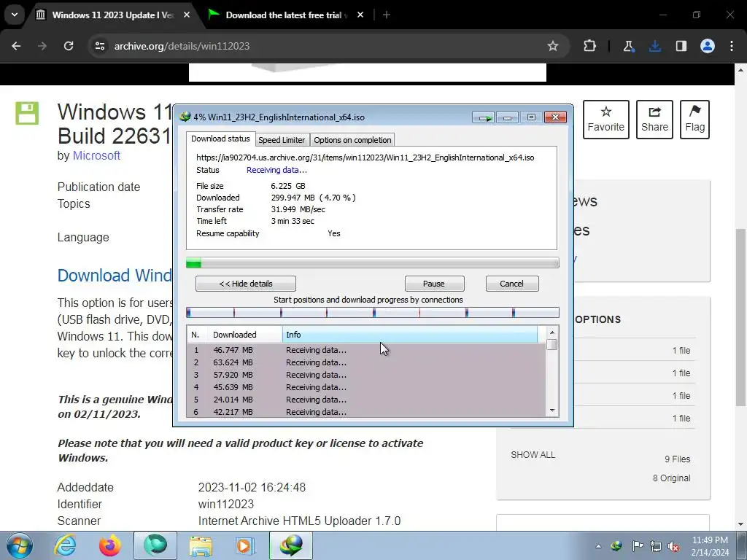Open a new browser tab

click(387, 15)
